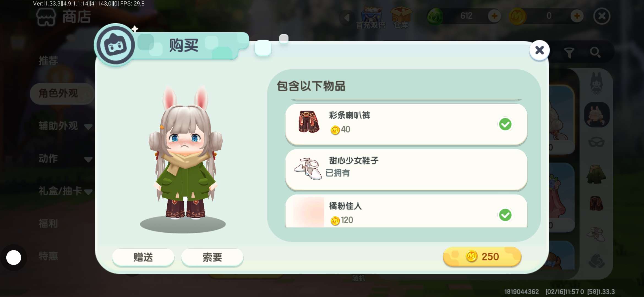Viewport: 644px width, 297px height.
Task: Select the mask category icon
Action: (x=596, y=142)
